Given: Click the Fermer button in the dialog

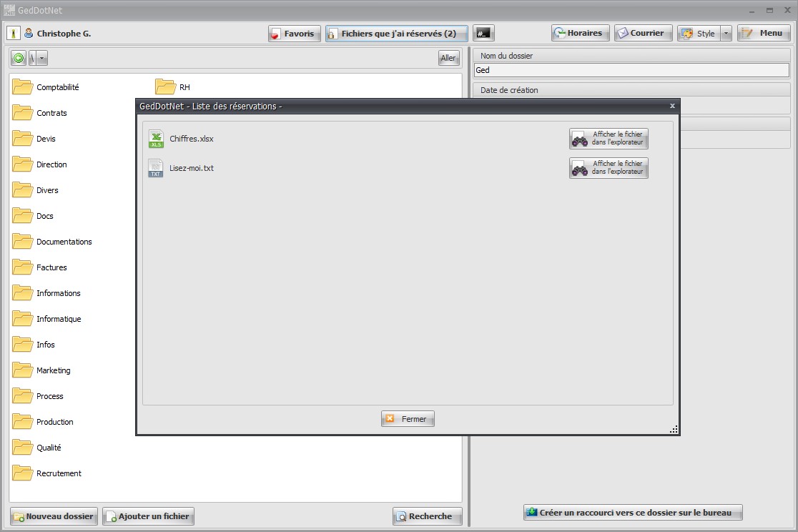Looking at the screenshot, I should coord(408,419).
